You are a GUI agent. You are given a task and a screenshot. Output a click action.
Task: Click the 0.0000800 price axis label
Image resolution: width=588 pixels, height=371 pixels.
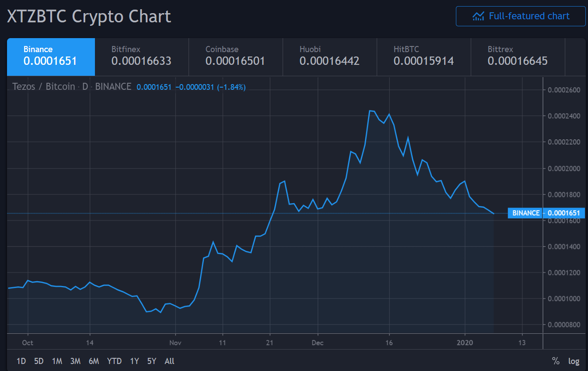coord(564,325)
